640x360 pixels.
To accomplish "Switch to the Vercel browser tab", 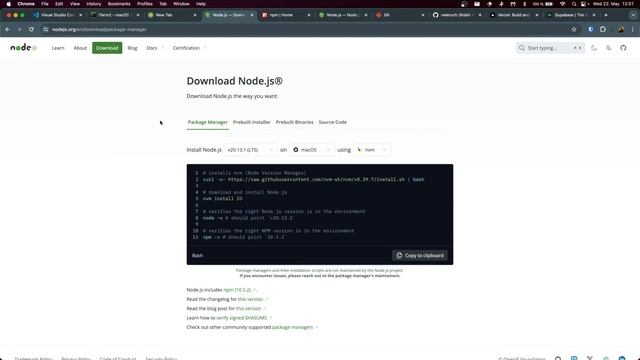I will coord(513,15).
